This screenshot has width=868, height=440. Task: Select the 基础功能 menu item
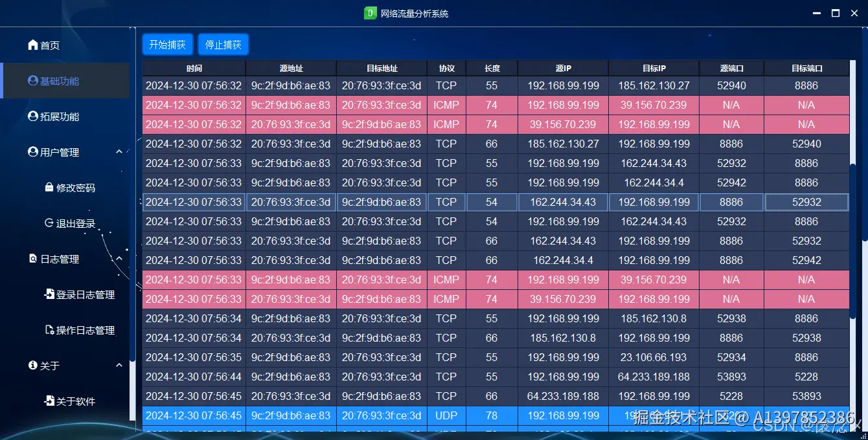(x=65, y=81)
